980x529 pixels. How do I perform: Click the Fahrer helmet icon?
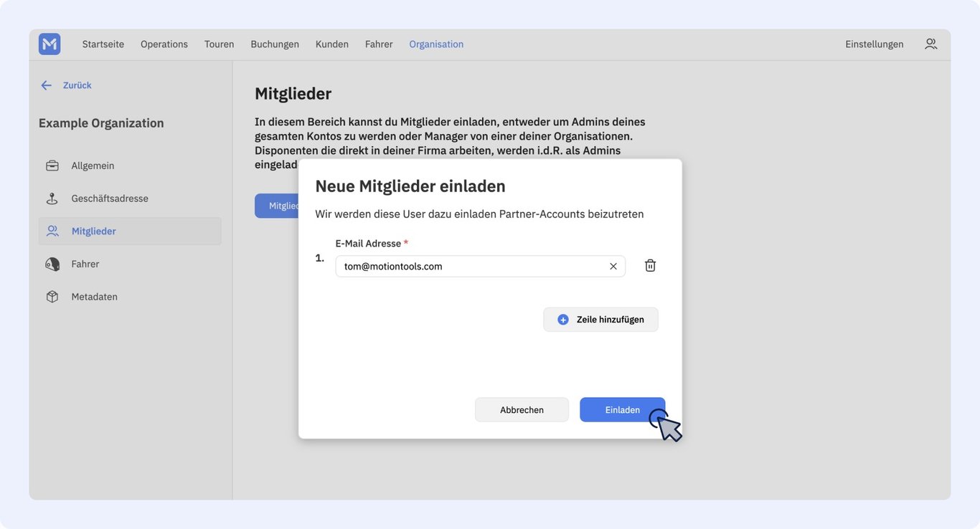tap(52, 264)
